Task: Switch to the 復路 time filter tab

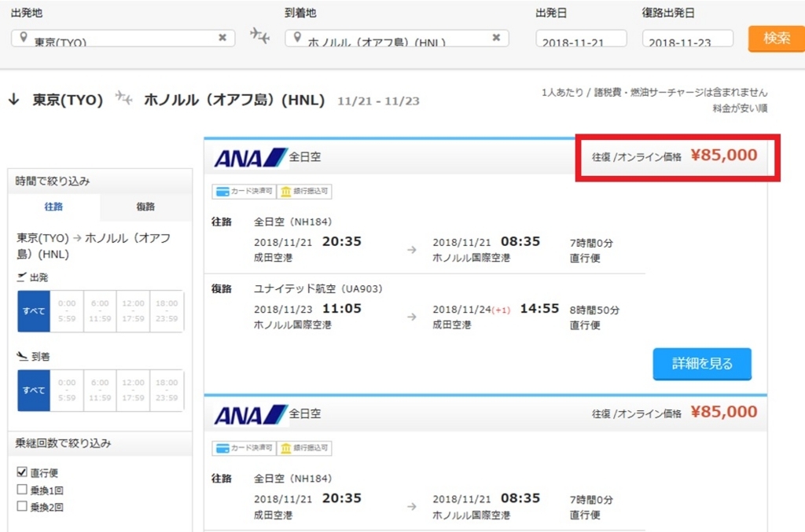Action: pyautogui.click(x=145, y=207)
